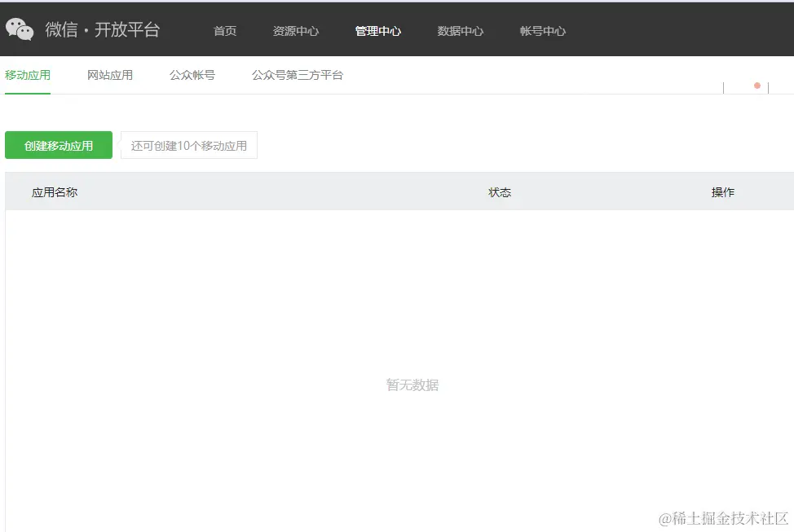
Task: Open the orange notification dot indicator
Action: click(x=757, y=85)
